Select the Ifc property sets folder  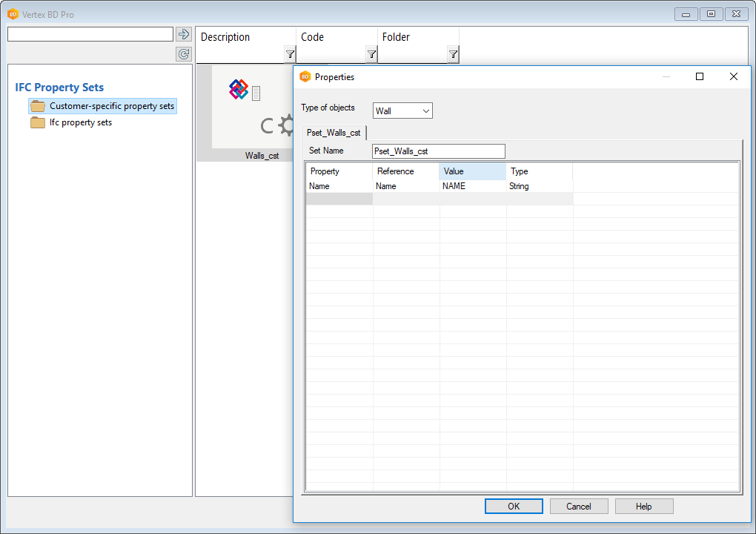[80, 122]
